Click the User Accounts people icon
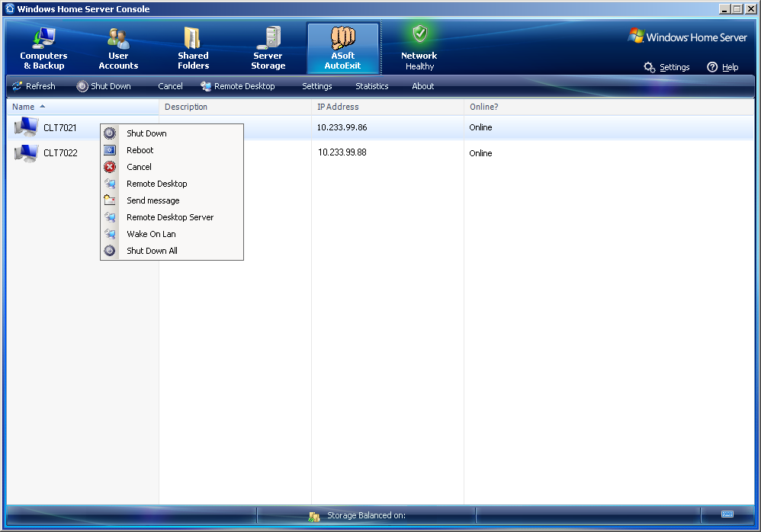This screenshot has height=532, width=761. click(118, 38)
